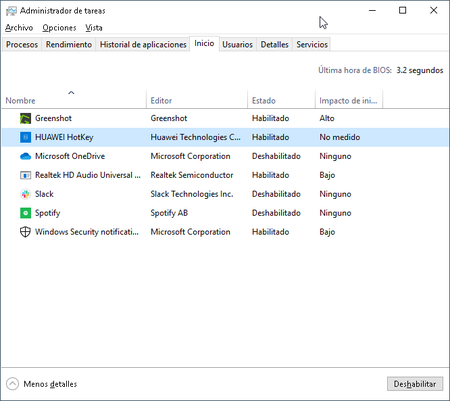The width and height of the screenshot is (450, 401).
Task: Click the Deshabilitar button
Action: [x=415, y=384]
